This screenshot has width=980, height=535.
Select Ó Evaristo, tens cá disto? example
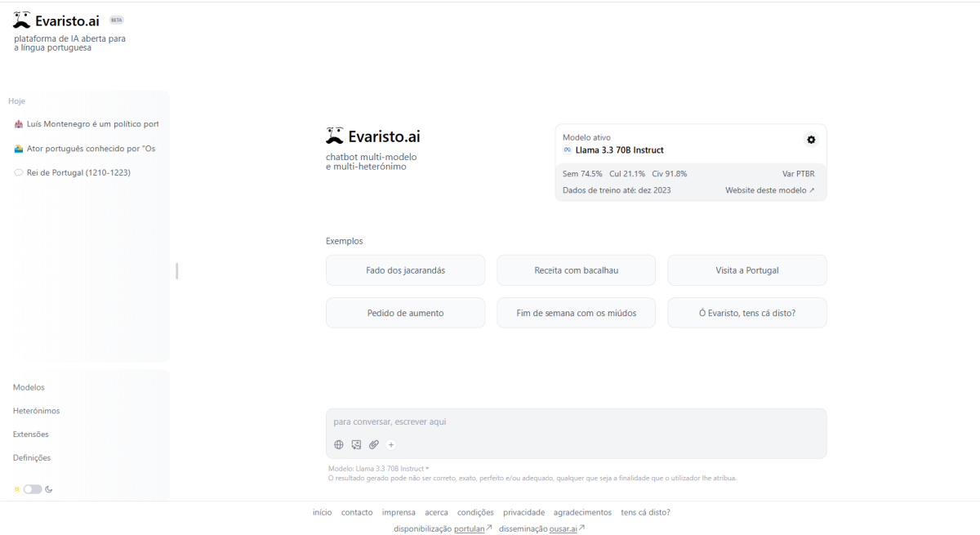pos(747,313)
